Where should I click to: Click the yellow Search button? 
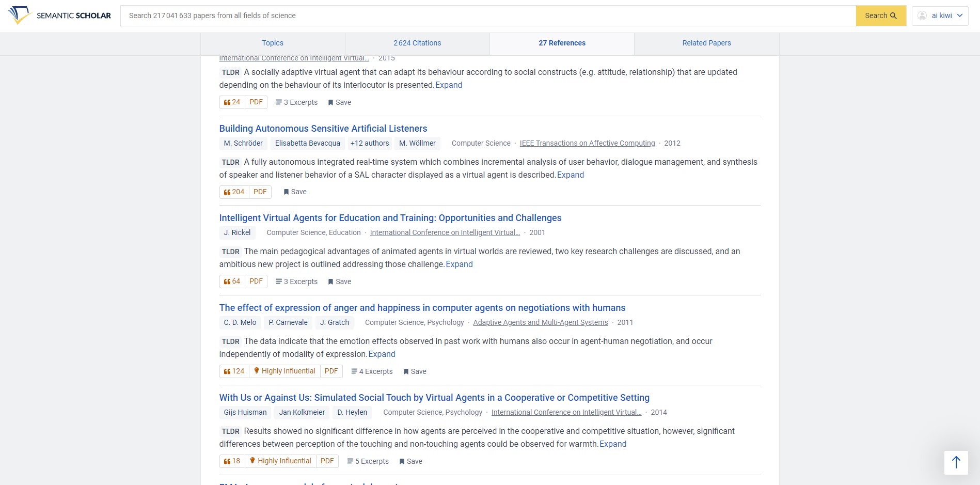click(x=881, y=15)
